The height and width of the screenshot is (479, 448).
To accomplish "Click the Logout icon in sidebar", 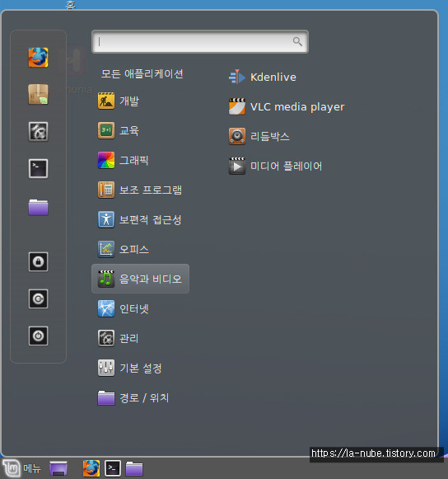I will point(38,298).
